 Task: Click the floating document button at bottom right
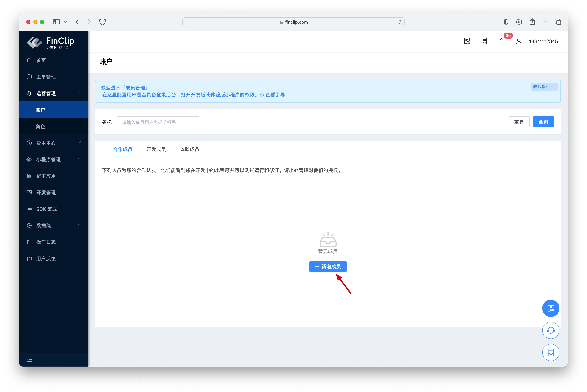pos(550,352)
